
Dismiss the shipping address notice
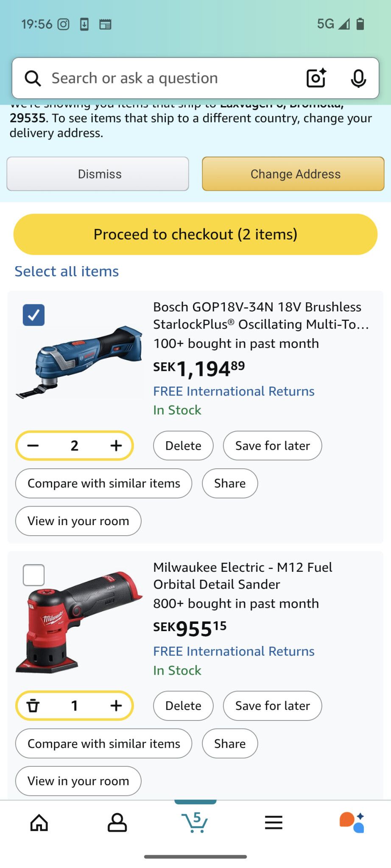(x=98, y=174)
